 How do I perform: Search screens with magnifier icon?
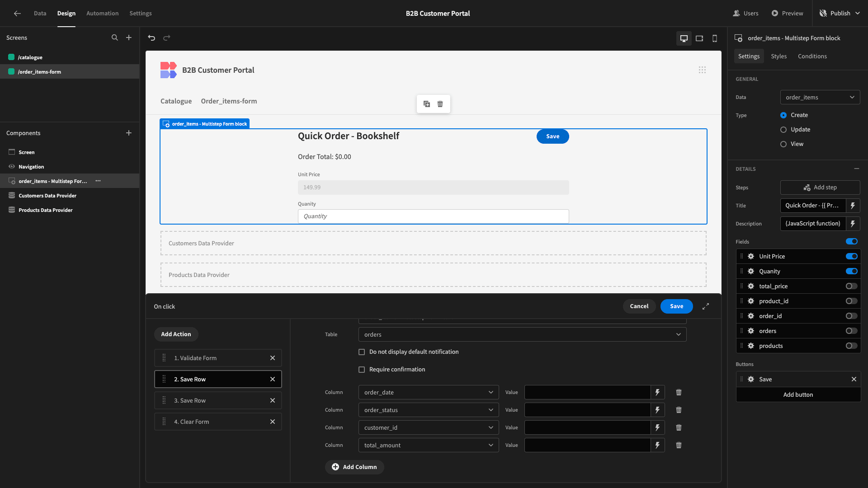(115, 38)
